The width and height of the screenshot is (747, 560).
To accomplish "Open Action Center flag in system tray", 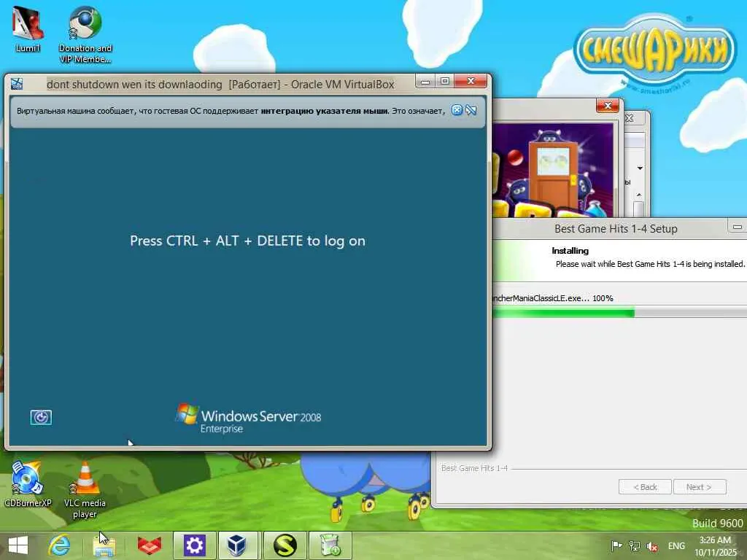I will (x=616, y=545).
